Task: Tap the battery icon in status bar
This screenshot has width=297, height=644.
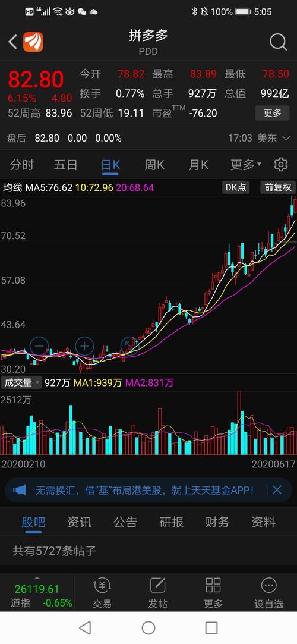Action: click(x=244, y=11)
